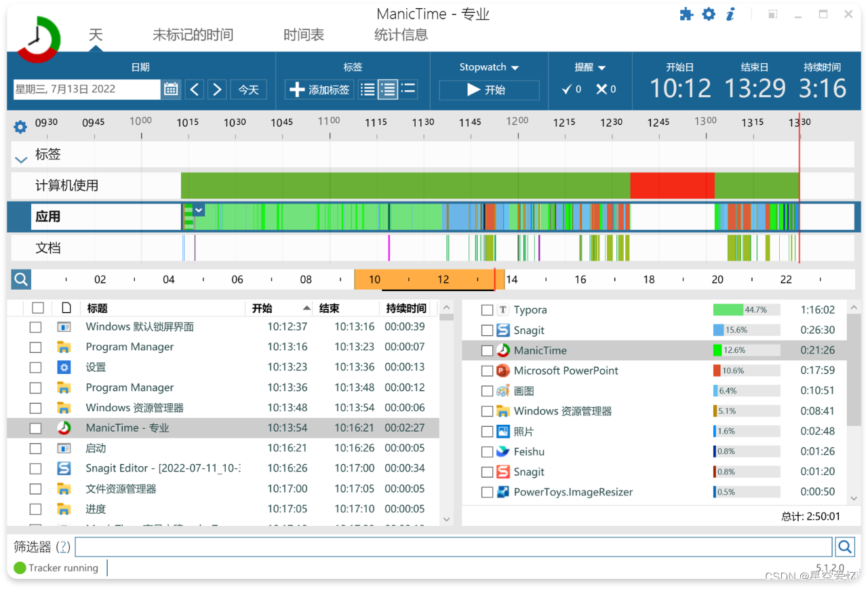868x589 pixels.
Task: Switch to the 未标记的时间 tab
Action: [193, 35]
